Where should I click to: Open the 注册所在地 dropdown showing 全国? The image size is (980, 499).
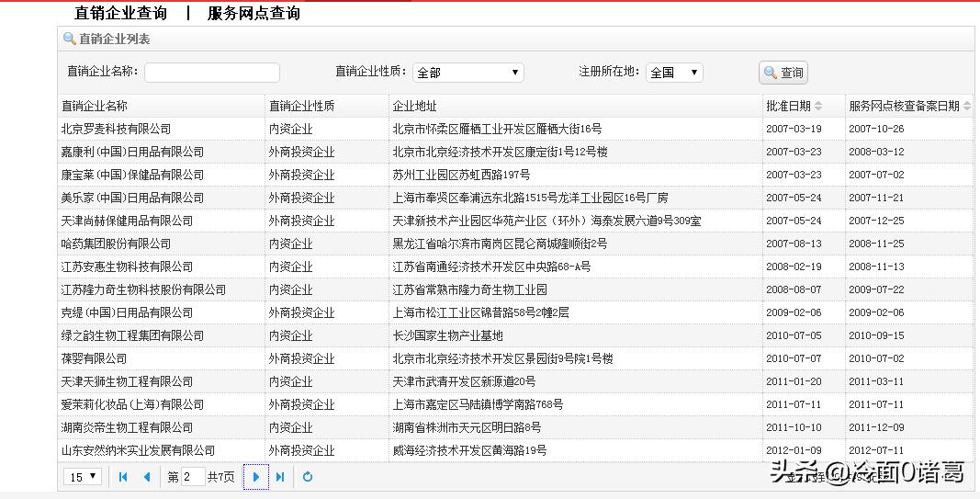674,73
